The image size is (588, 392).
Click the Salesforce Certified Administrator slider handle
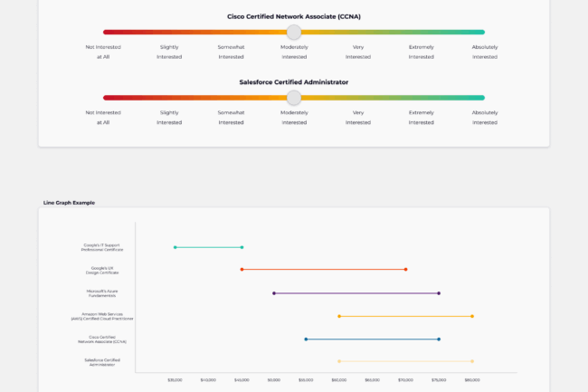coord(293,98)
